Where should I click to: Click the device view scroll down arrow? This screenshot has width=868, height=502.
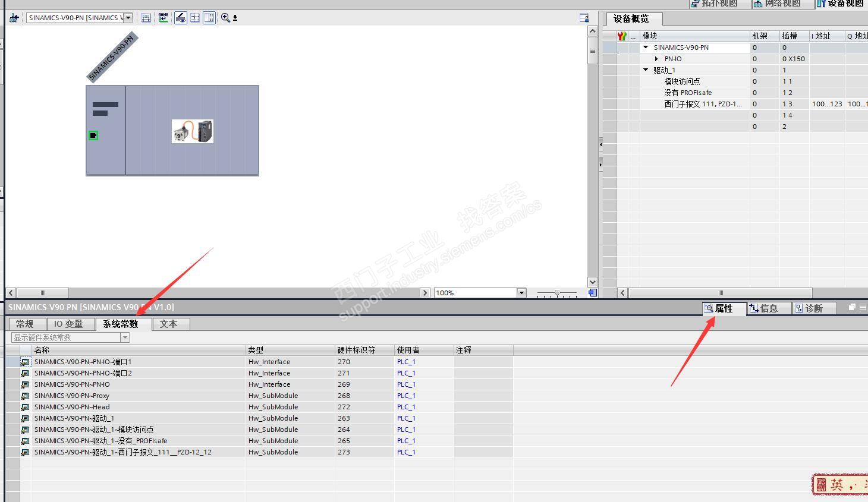point(592,282)
